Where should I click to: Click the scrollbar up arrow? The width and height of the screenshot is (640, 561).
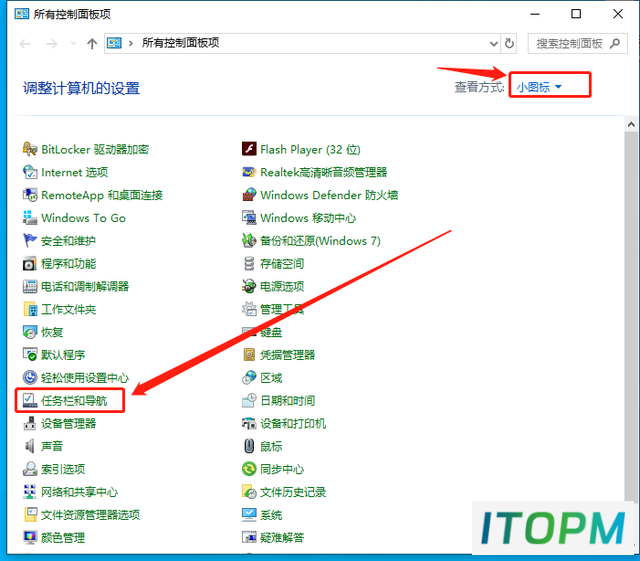tap(631, 125)
